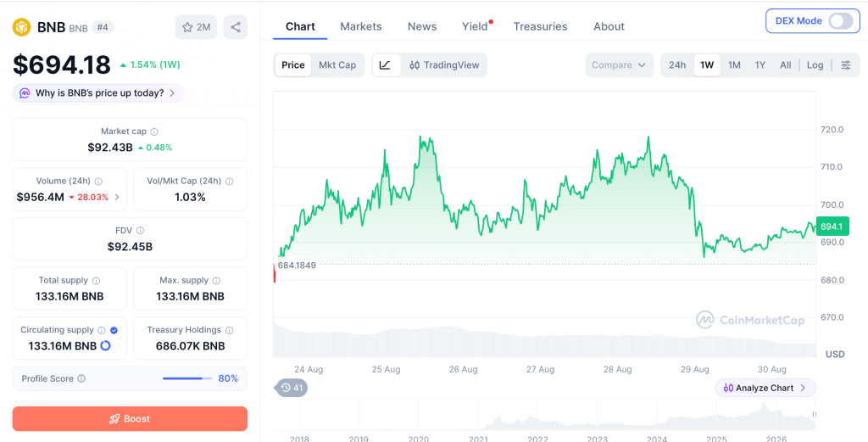This screenshot has width=868, height=442.
Task: Click the share icon button
Action: point(236,27)
